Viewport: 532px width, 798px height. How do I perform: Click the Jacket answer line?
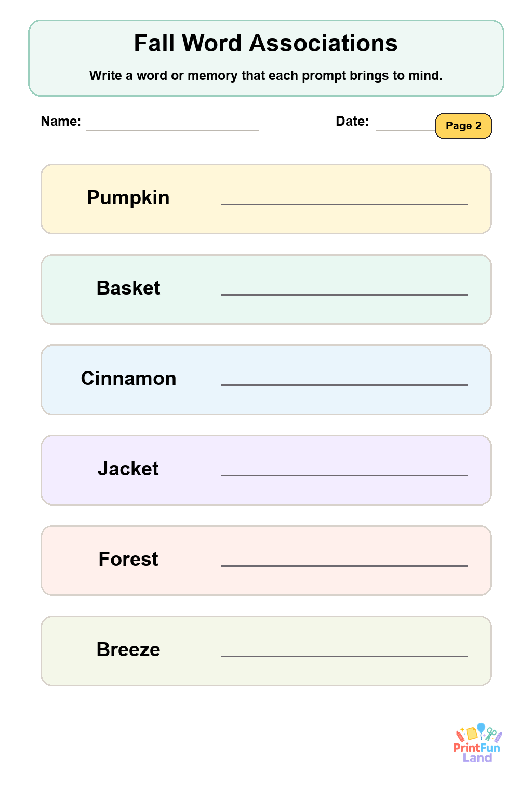344,475
